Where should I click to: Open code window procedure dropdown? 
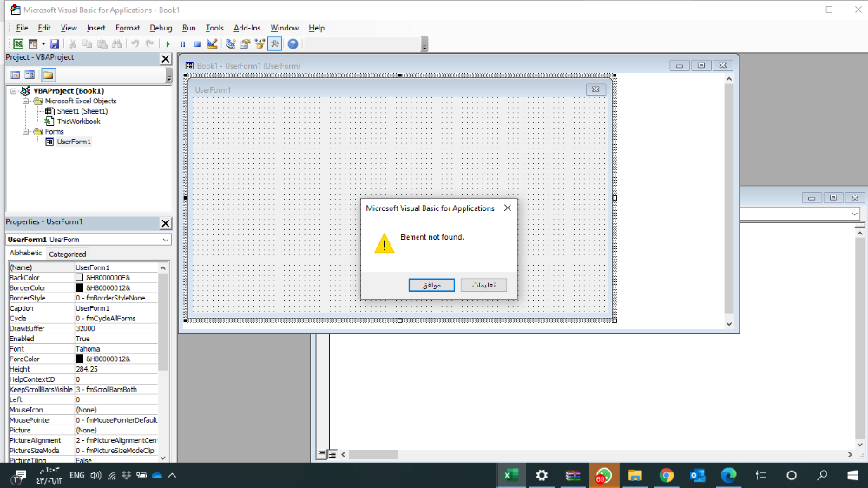coord(855,214)
